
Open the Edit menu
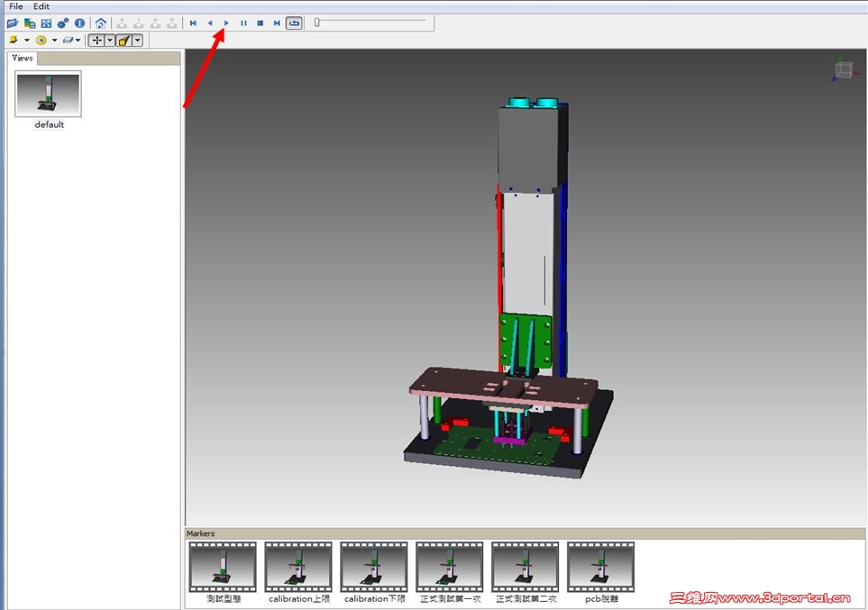(41, 6)
